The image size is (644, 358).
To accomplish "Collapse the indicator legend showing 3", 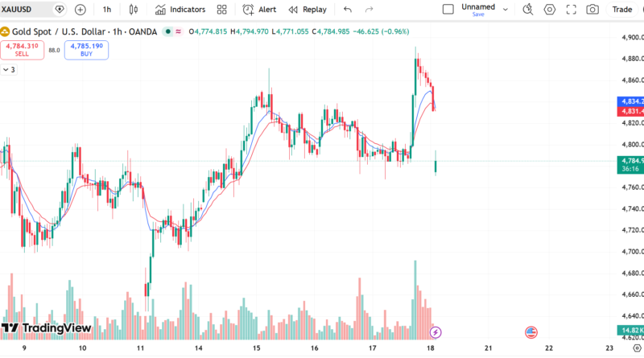I will click(x=6, y=70).
